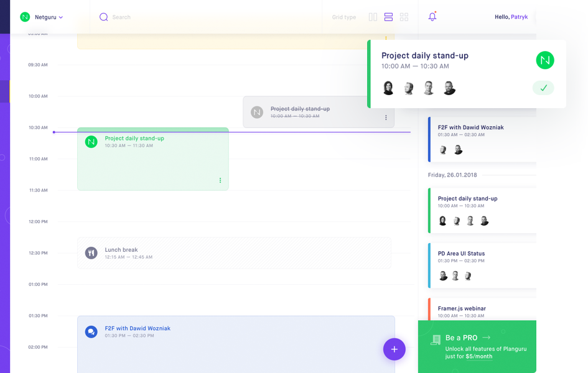Click the Lunch break fork-and-knife icon
Image resolution: width=588 pixels, height=373 pixels.
tap(91, 252)
